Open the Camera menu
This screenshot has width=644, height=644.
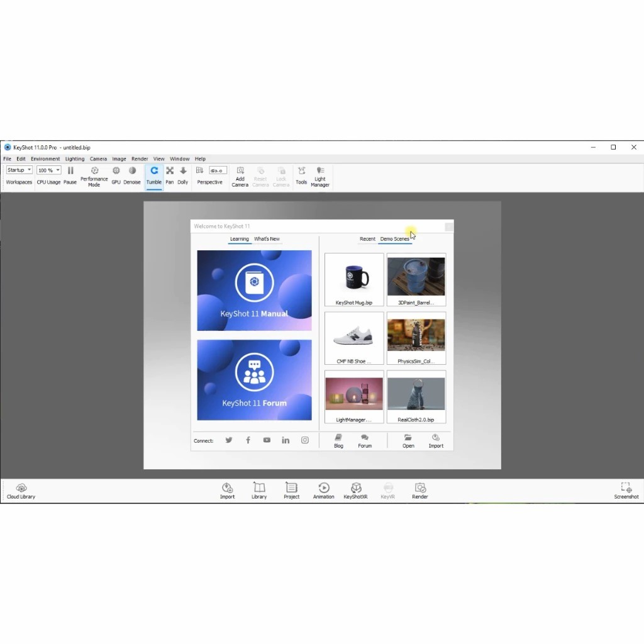(98, 159)
